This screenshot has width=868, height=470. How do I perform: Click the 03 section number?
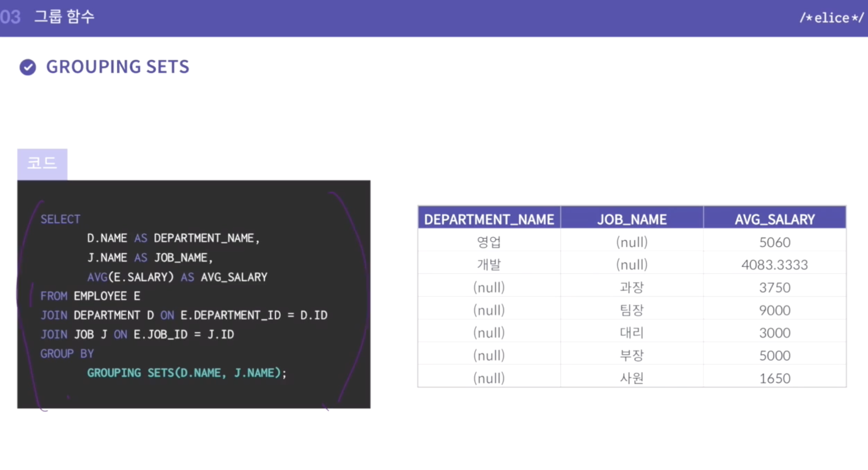10,17
